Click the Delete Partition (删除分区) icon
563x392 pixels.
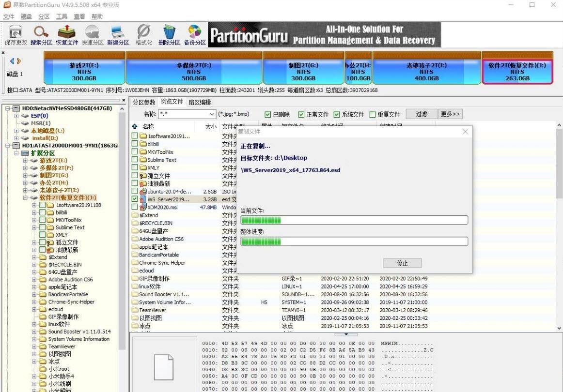click(x=169, y=35)
